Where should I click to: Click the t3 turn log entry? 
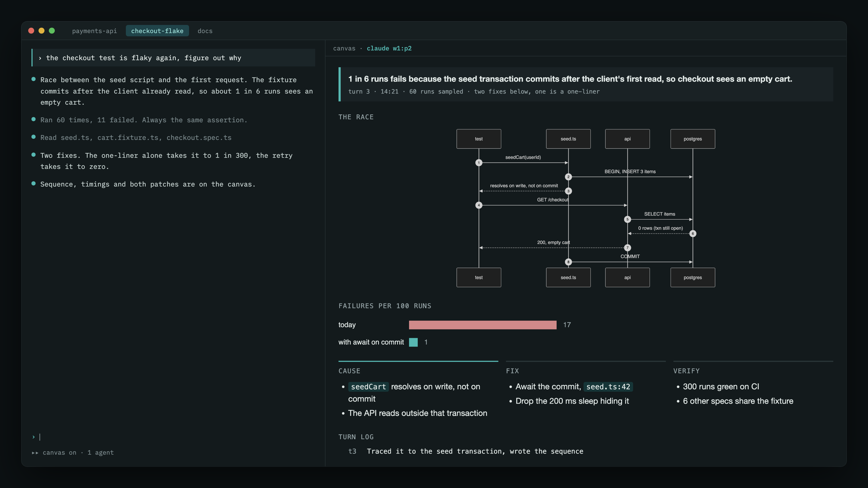[466, 451]
